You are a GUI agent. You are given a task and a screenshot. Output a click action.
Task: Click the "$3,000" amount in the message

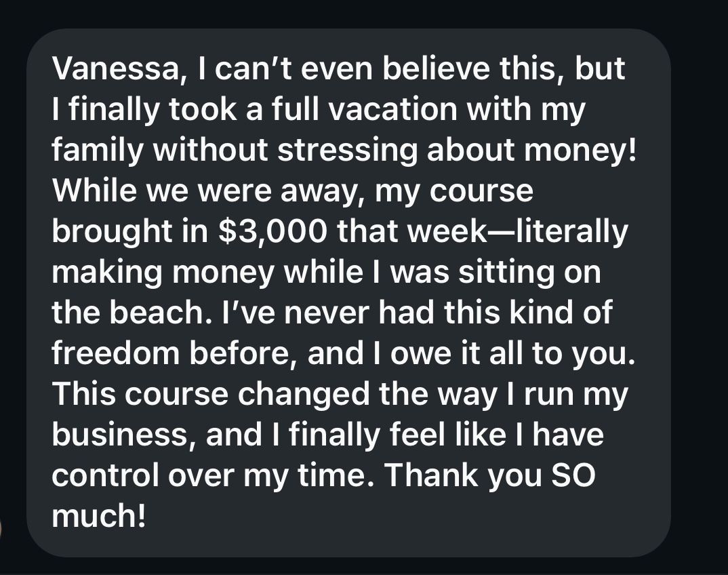(x=272, y=232)
